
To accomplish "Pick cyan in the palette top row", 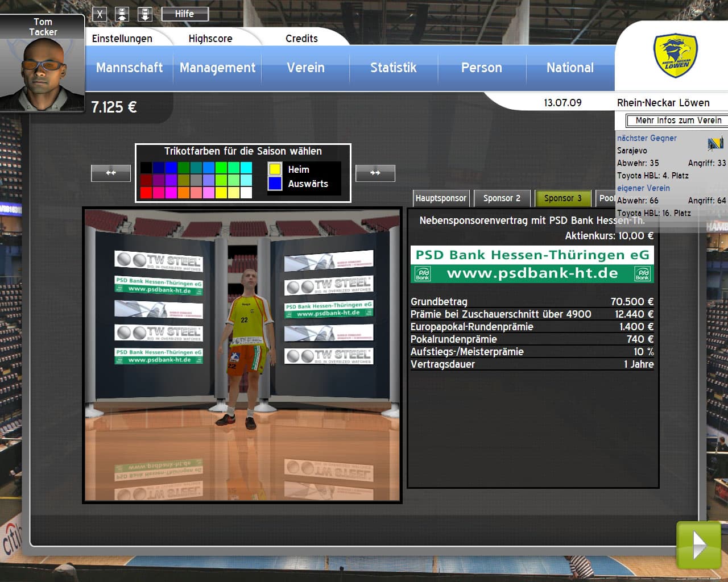I will point(246,168).
